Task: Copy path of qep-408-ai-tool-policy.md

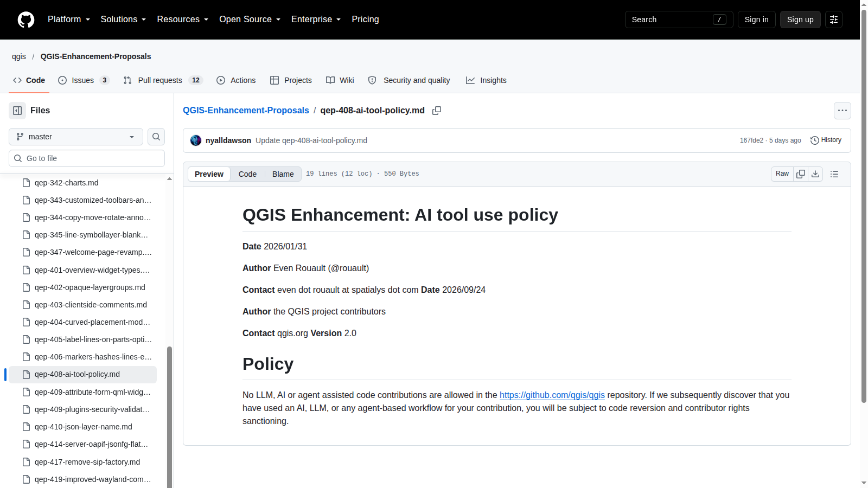Action: click(437, 111)
